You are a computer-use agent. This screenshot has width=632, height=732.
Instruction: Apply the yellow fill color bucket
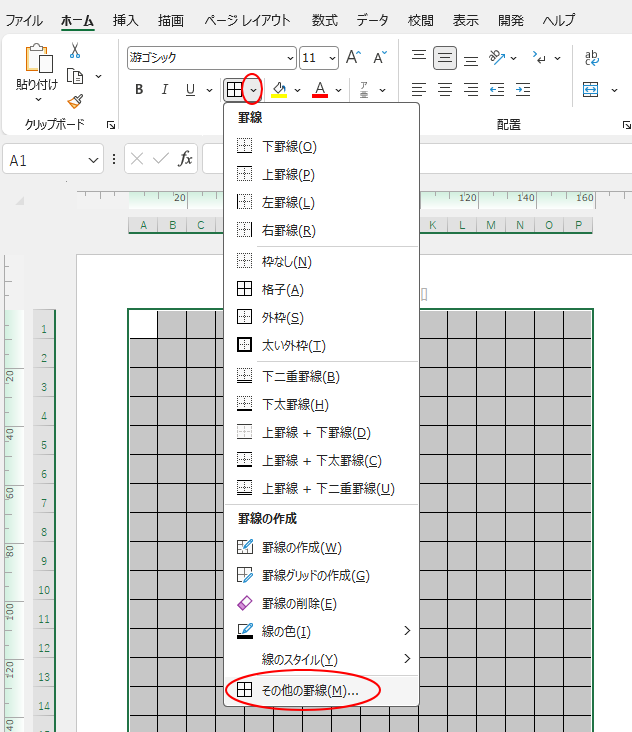(x=279, y=90)
